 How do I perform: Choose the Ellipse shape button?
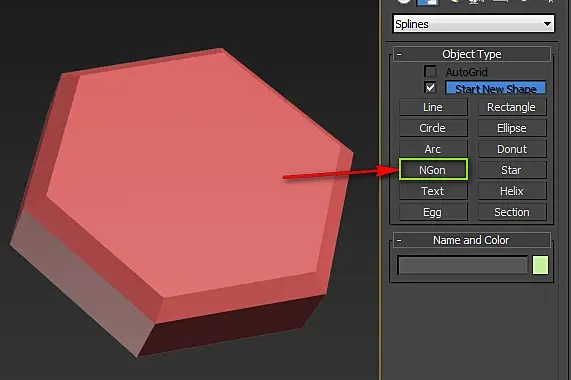click(x=512, y=128)
